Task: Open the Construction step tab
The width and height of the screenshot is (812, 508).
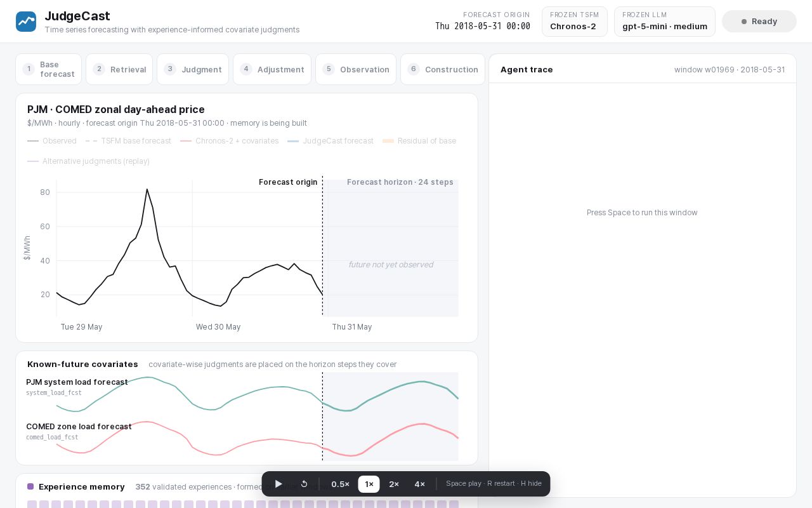Action: [x=443, y=69]
